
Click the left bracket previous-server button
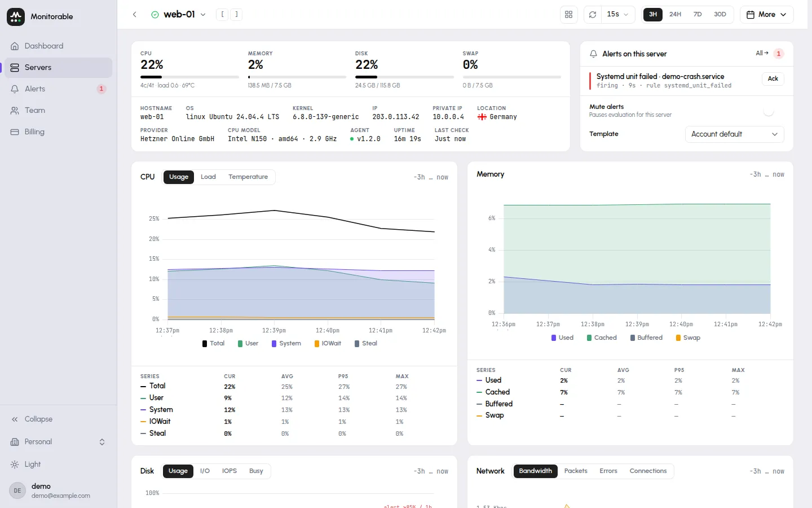223,15
